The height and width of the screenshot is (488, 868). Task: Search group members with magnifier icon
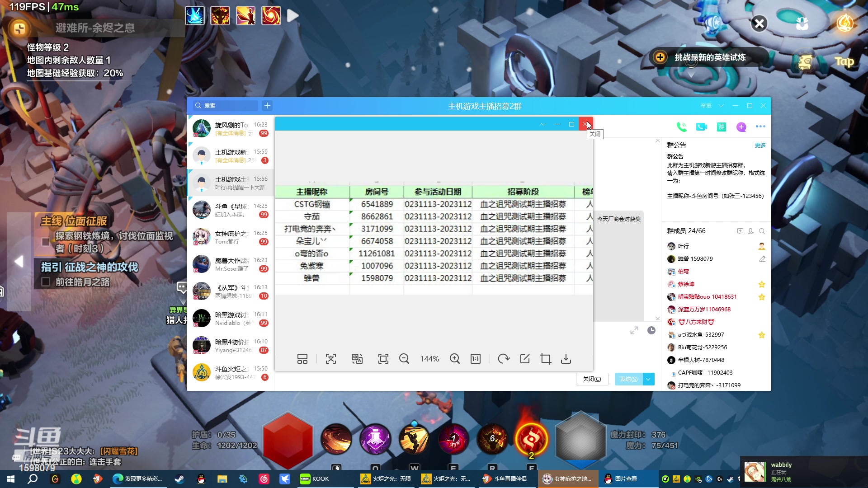[762, 231]
